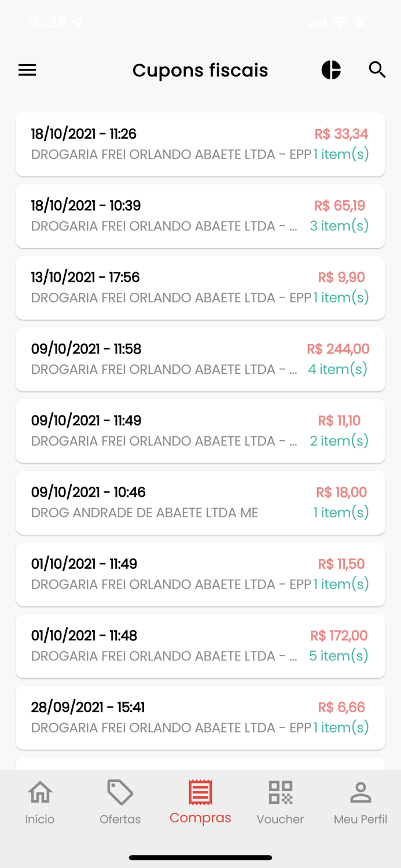Tap the iPhone home indicator bar
401x868 pixels.
(x=200, y=858)
